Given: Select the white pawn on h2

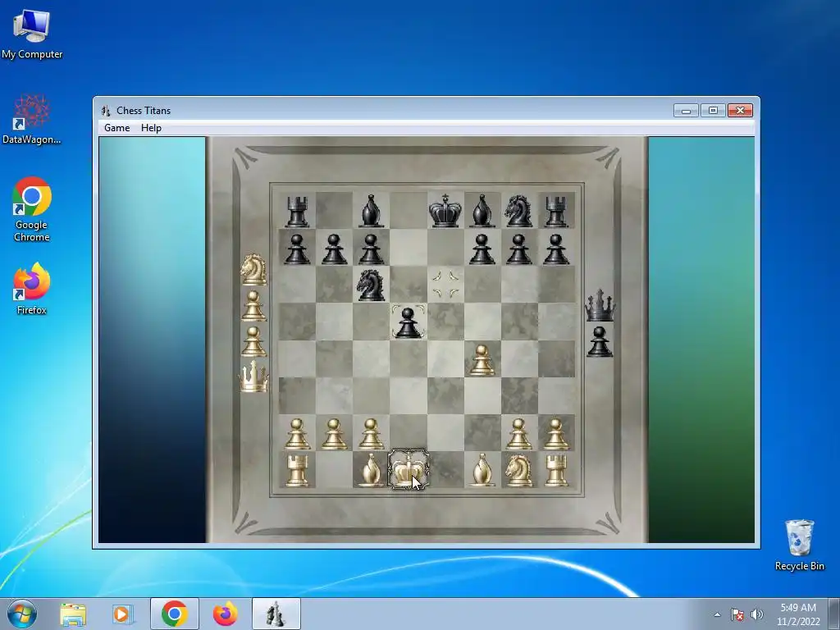Looking at the screenshot, I should click(x=555, y=433).
